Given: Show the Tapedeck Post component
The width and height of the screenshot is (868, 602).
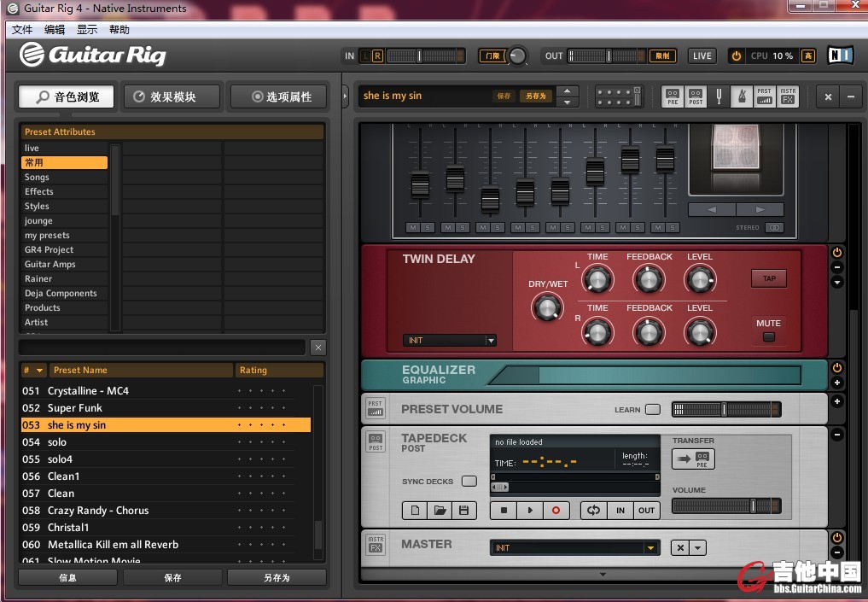Looking at the screenshot, I should [696, 96].
